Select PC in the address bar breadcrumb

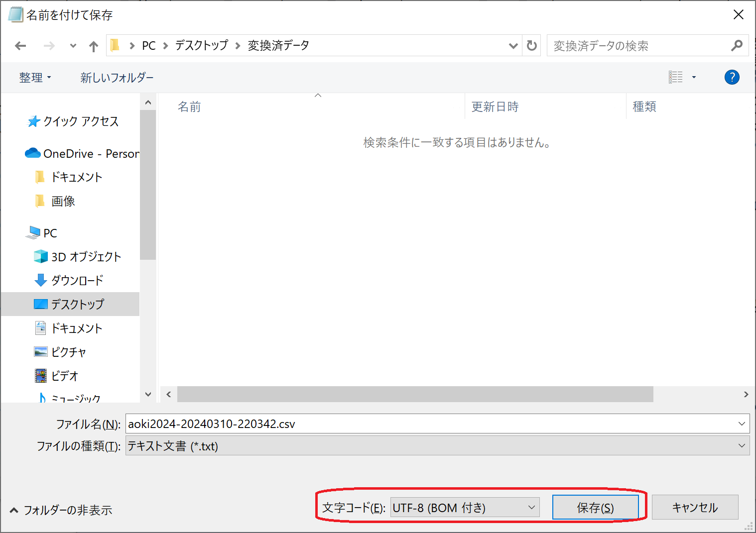[x=148, y=45]
